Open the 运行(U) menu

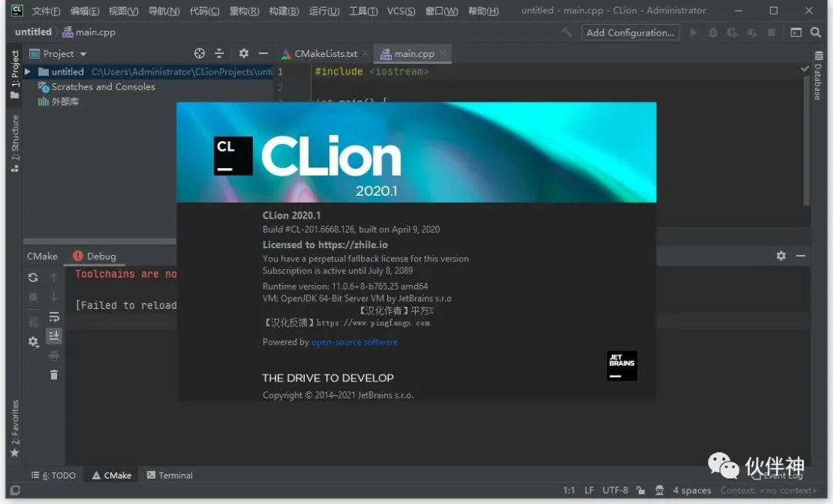(x=324, y=11)
